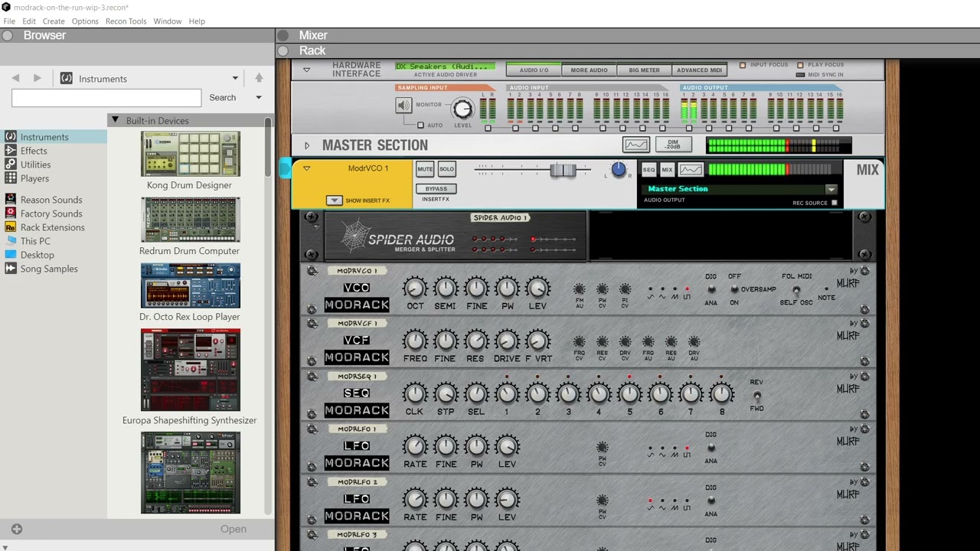This screenshot has width=980, height=551.
Task: Toggle the PLAY FOCUS indicator
Action: pos(800,65)
